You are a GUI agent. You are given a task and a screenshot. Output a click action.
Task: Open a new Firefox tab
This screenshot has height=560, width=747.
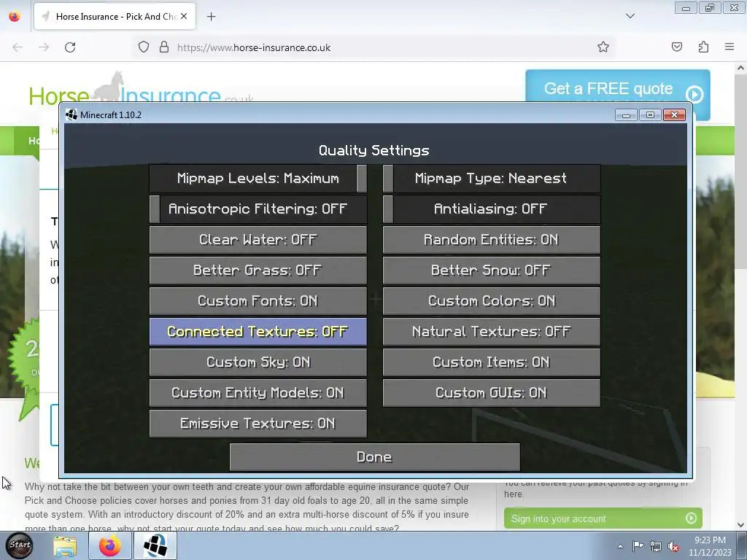211,17
